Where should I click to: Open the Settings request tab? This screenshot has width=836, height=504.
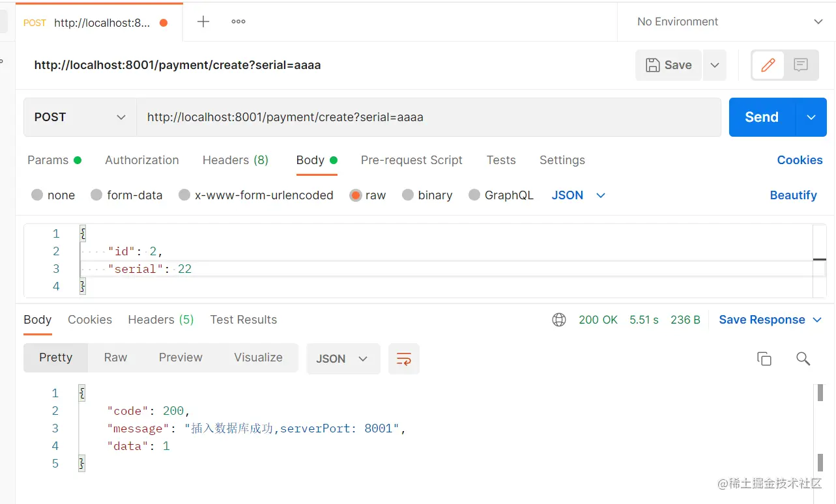(562, 160)
